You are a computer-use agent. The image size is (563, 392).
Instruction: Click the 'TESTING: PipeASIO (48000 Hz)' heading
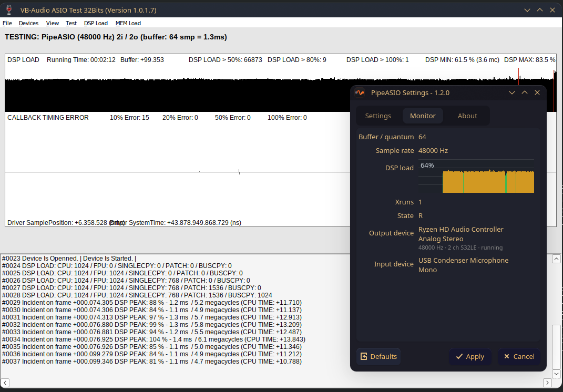tap(116, 37)
